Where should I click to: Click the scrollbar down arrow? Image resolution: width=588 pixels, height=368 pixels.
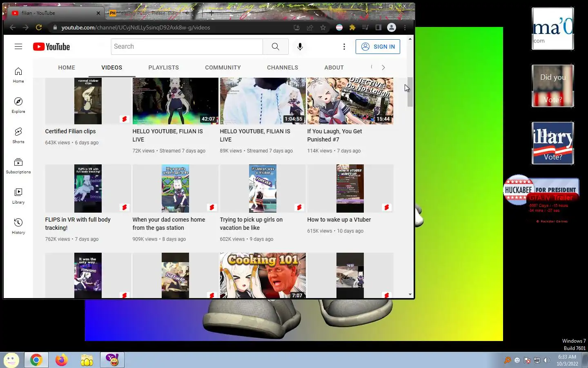click(x=410, y=294)
